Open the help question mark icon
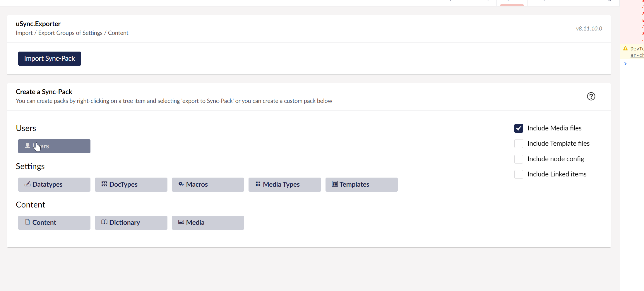The width and height of the screenshot is (644, 291). click(x=591, y=96)
